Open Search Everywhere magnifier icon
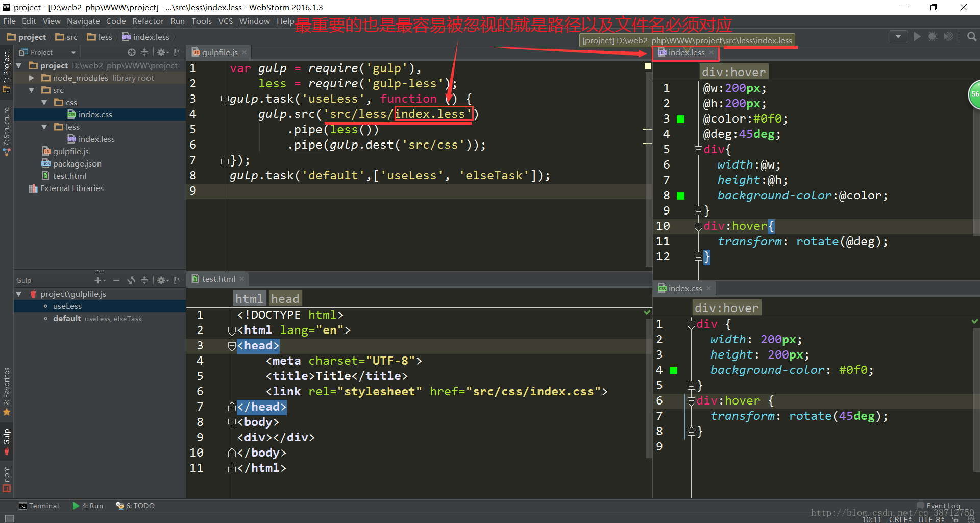This screenshot has width=980, height=523. (972, 37)
